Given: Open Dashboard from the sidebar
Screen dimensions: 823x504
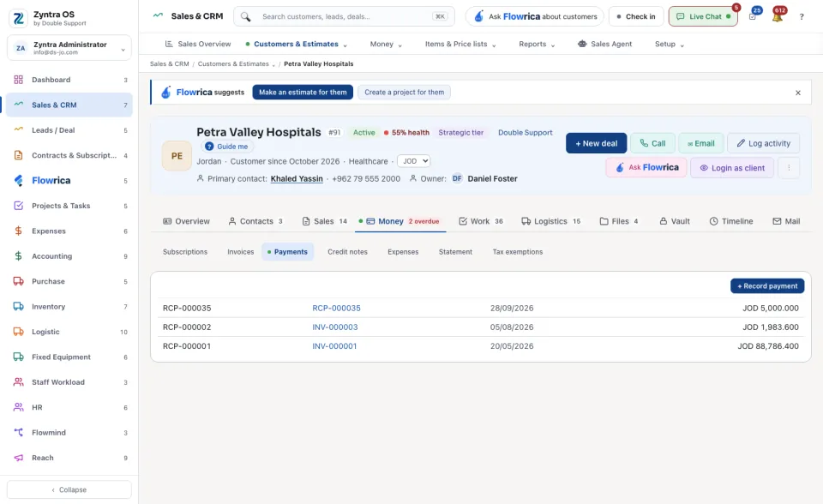Looking at the screenshot, I should [x=69, y=80].
